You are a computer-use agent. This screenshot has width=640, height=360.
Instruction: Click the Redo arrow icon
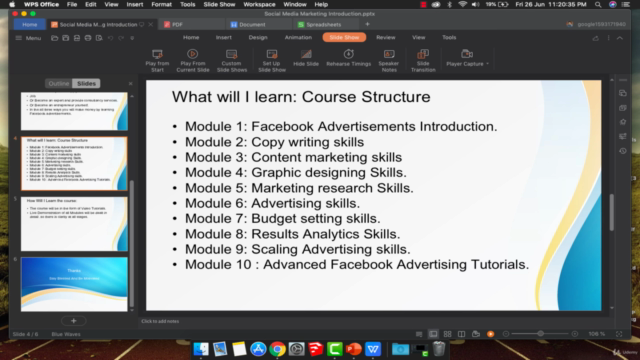tap(121, 38)
